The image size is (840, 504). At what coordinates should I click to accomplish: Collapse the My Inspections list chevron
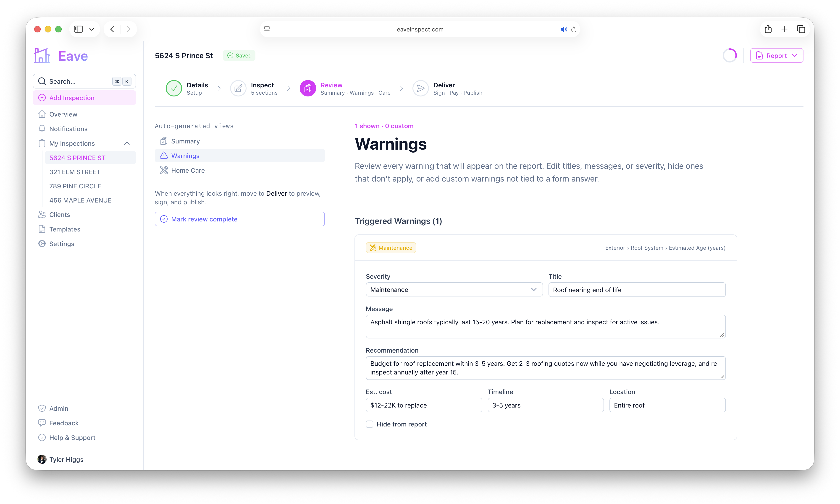point(127,143)
